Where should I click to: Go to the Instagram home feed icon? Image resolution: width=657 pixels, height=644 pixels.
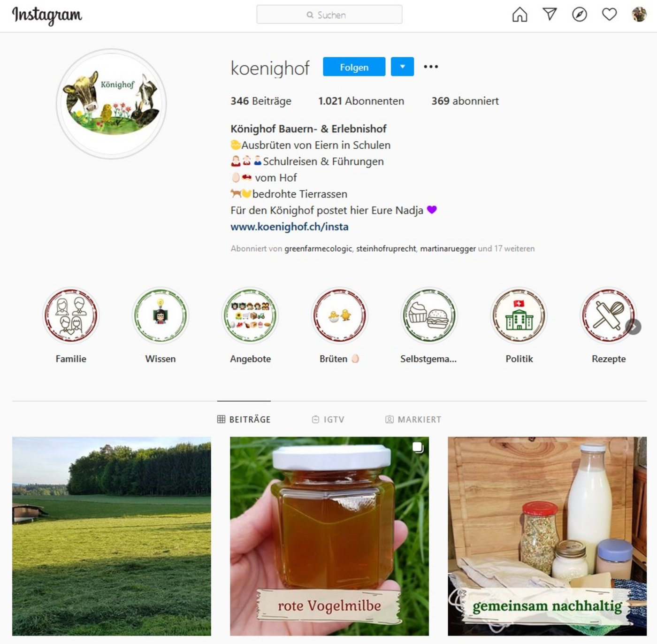(x=519, y=15)
